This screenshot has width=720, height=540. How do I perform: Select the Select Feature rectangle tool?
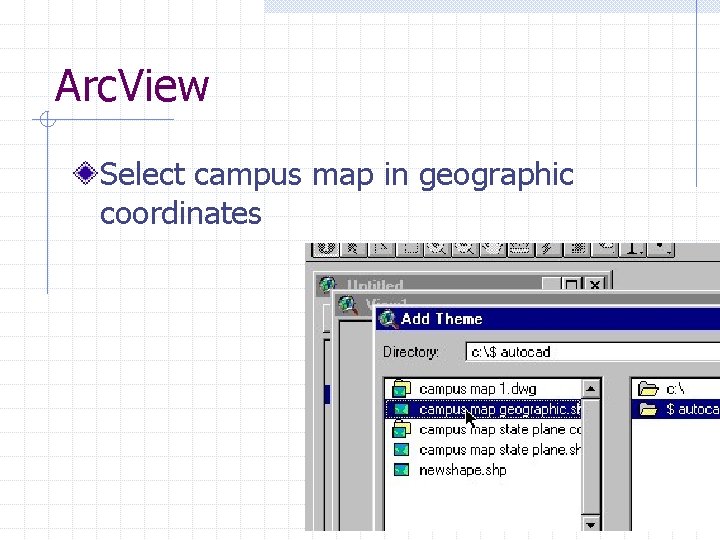410,249
